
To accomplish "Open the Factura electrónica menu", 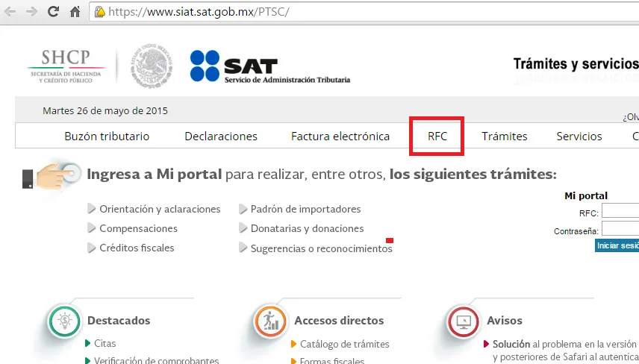I will [340, 136].
